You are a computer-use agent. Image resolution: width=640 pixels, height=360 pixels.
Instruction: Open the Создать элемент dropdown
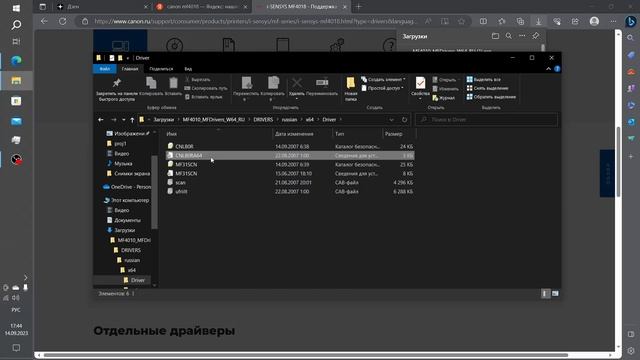point(383,79)
